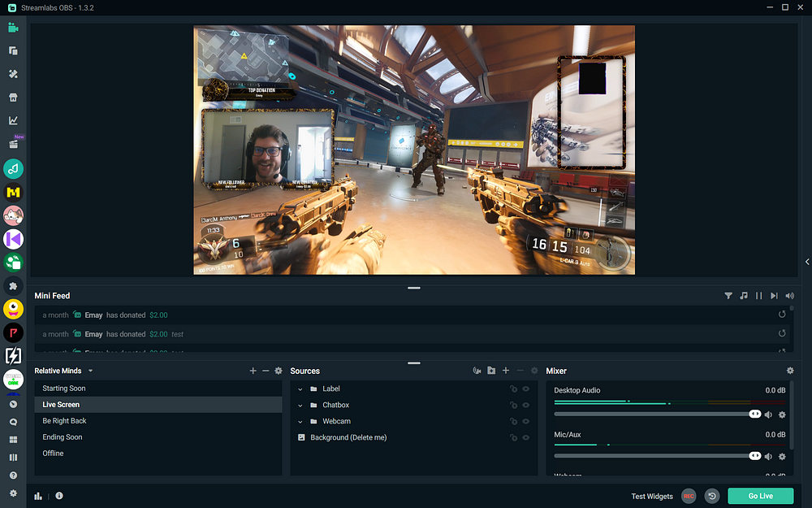Open the Dashboard analytics chart icon
This screenshot has height=508, width=812.
[x=13, y=120]
